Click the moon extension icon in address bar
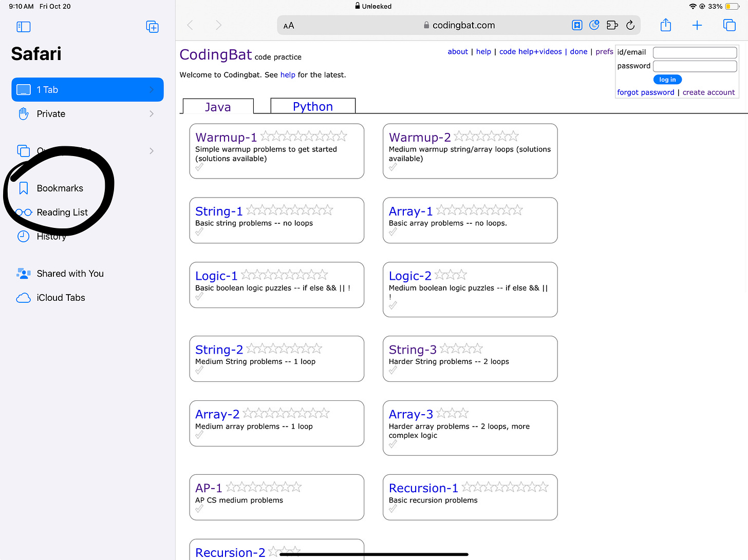748x560 pixels. (x=594, y=25)
